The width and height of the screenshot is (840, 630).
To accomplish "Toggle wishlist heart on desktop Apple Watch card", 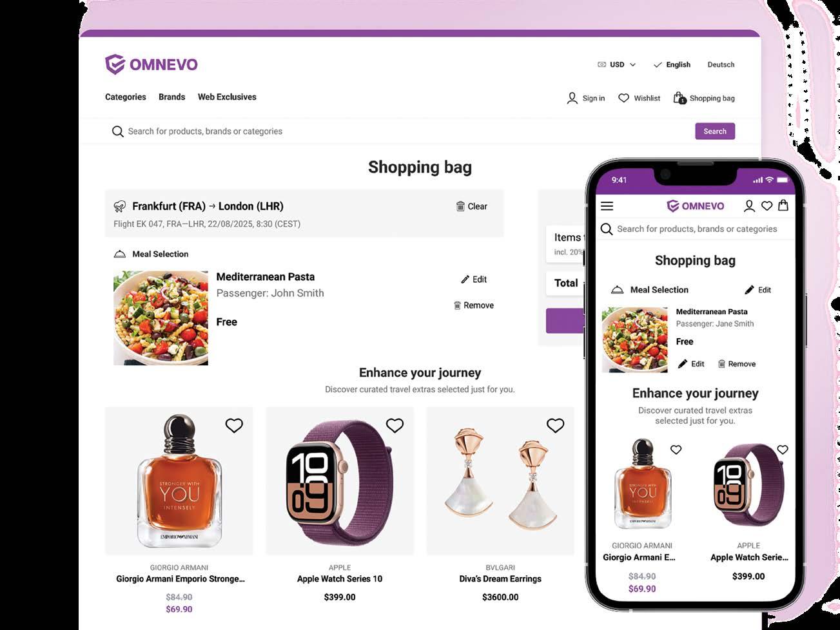I will pos(395,425).
